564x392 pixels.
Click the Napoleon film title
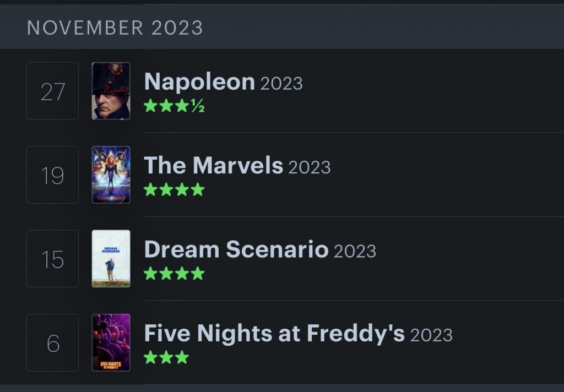[199, 82]
